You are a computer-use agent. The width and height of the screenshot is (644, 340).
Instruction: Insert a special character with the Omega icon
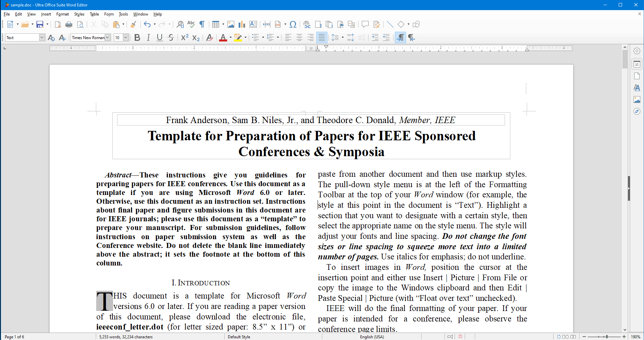pos(293,24)
